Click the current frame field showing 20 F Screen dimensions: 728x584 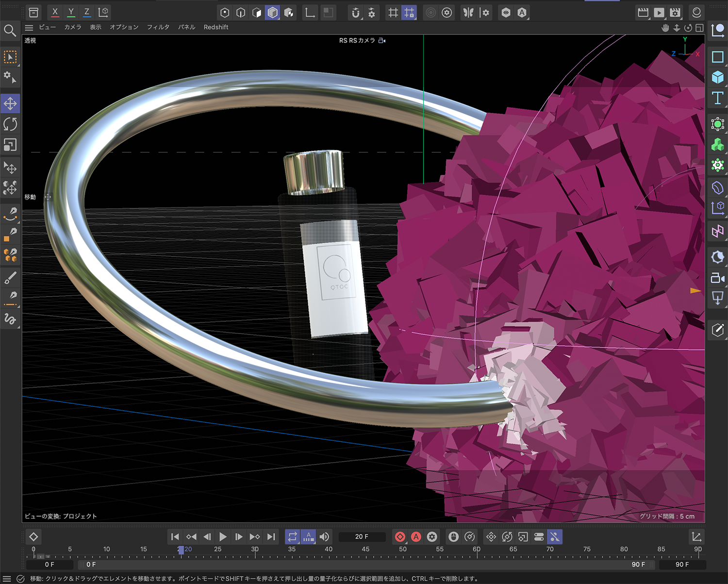(x=362, y=536)
